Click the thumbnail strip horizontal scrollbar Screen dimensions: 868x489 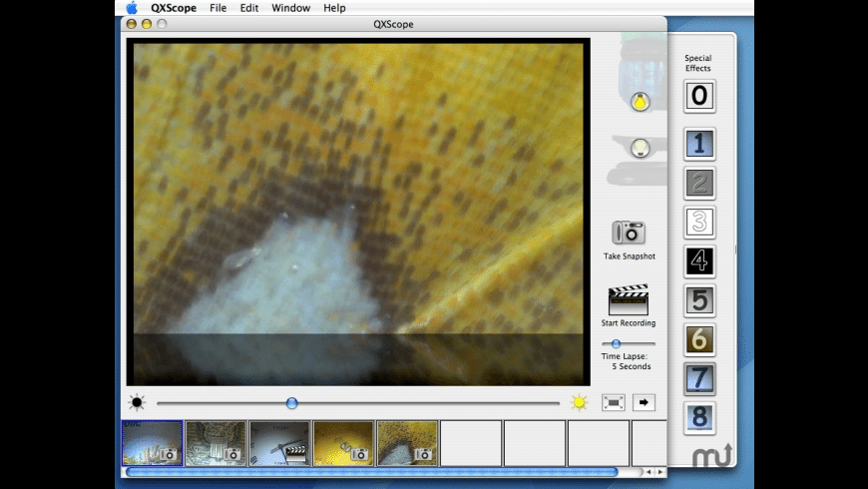(371, 472)
